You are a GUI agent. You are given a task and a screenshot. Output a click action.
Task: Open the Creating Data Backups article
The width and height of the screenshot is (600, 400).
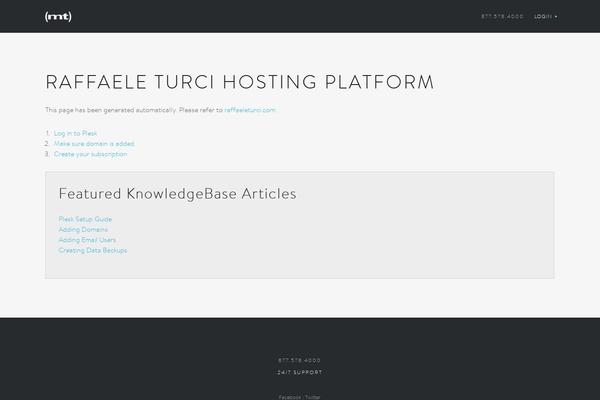click(93, 250)
